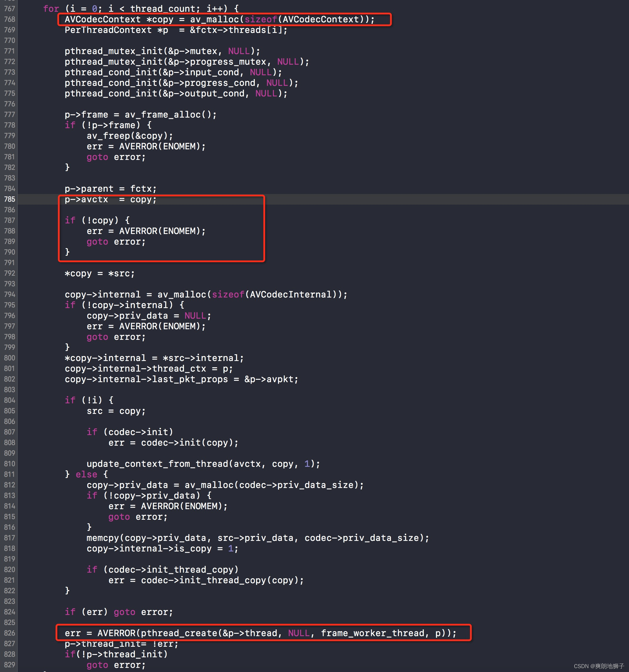The width and height of the screenshot is (629, 672).
Task: Click the if (!i) condition line
Action: coord(89,400)
